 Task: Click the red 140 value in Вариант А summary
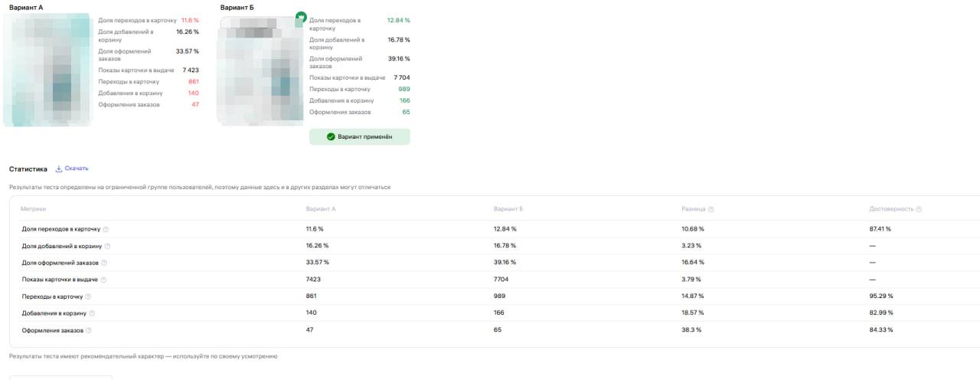[x=193, y=93]
